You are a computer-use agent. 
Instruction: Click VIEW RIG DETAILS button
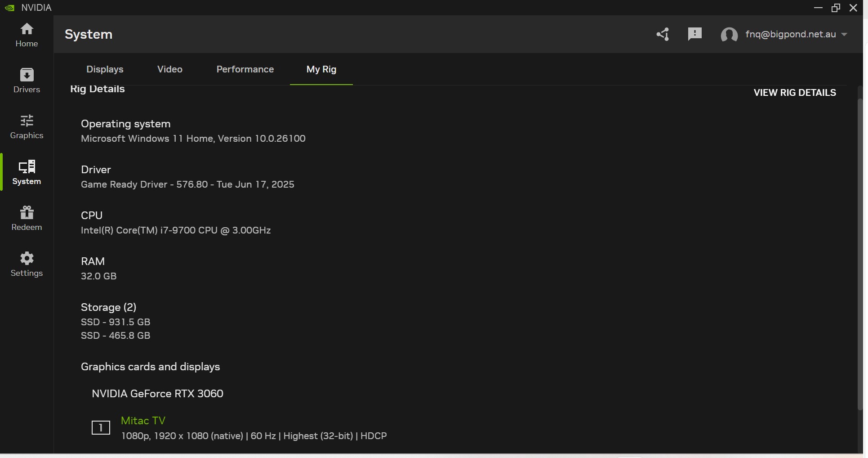794,93
